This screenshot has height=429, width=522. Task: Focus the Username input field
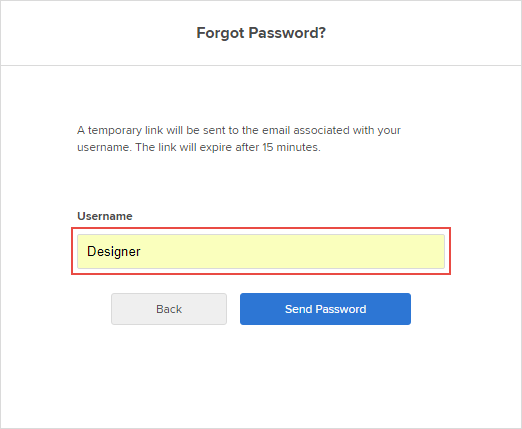click(x=261, y=251)
